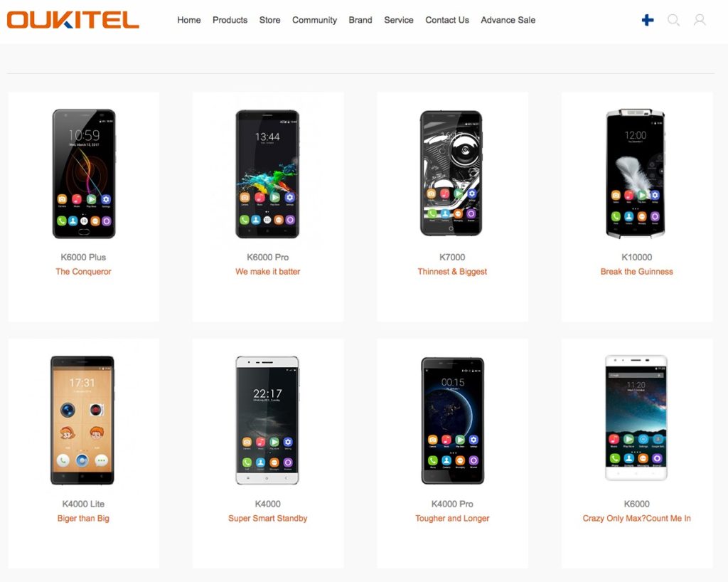This screenshot has width=728, height=582.
Task: Open the Super Smart Standby link
Action: coord(268,519)
